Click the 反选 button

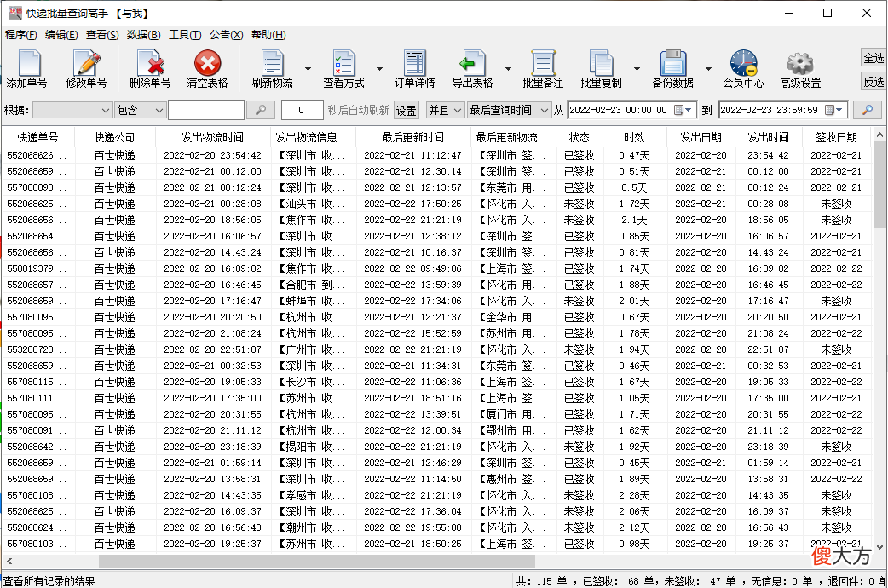pos(874,82)
